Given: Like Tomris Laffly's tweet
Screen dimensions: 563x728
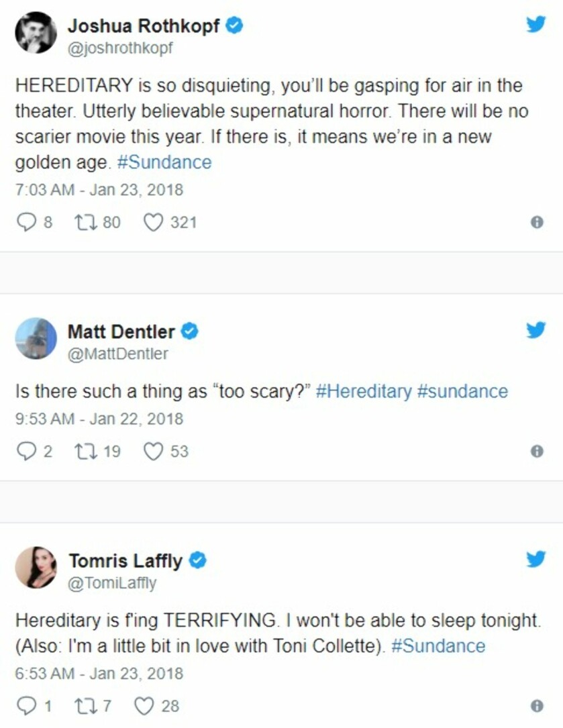Looking at the screenshot, I should tap(144, 706).
